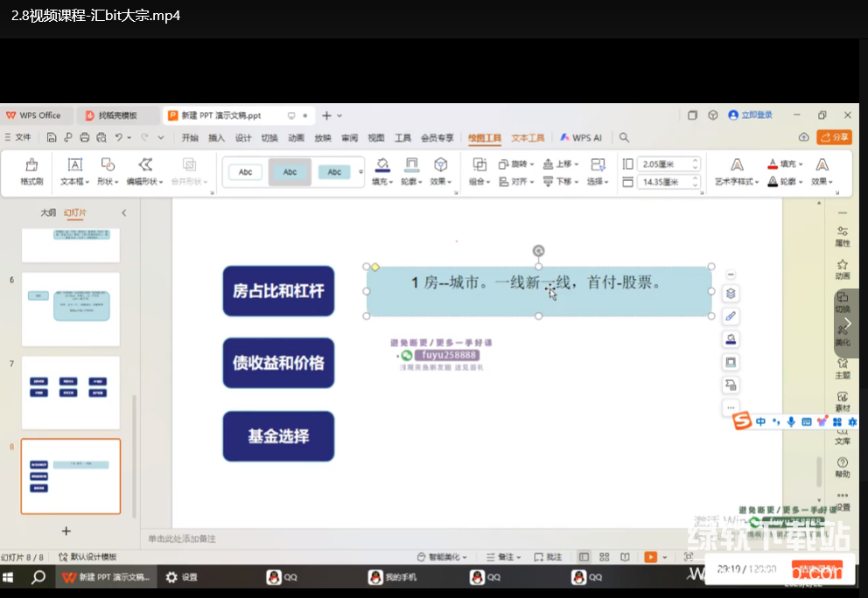Toggle the 批注 comments button in status bar
Screen dimensions: 868x598
click(548, 557)
